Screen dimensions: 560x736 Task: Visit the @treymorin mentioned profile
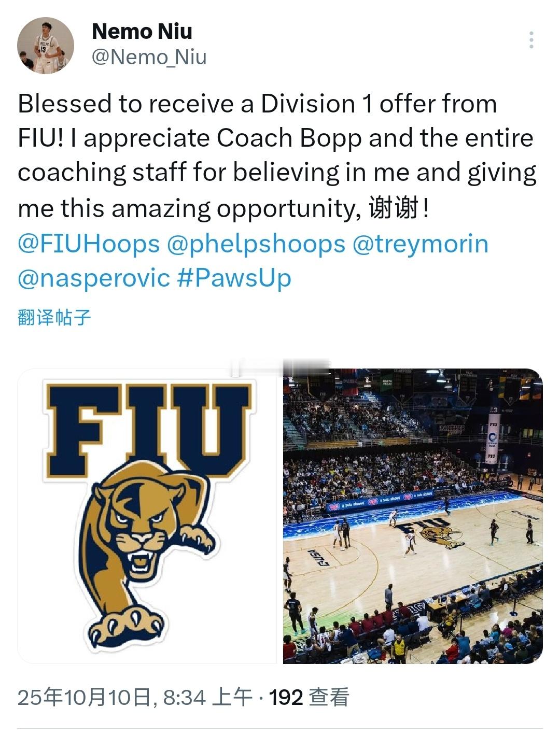tap(420, 244)
